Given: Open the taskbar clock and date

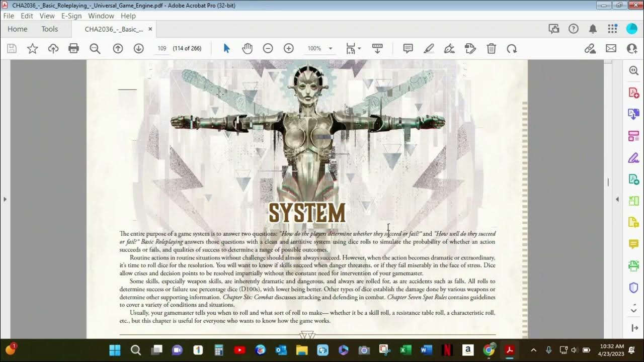Looking at the screenshot, I should [612, 350].
